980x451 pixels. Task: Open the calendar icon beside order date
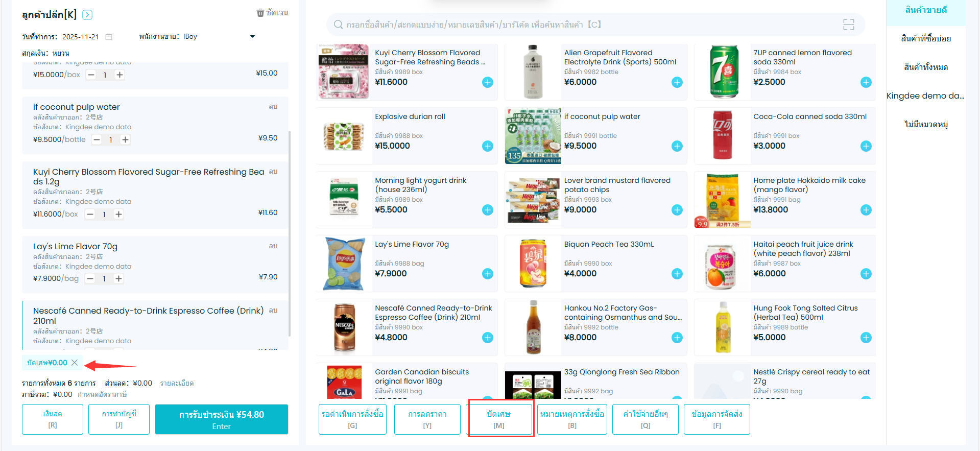109,37
